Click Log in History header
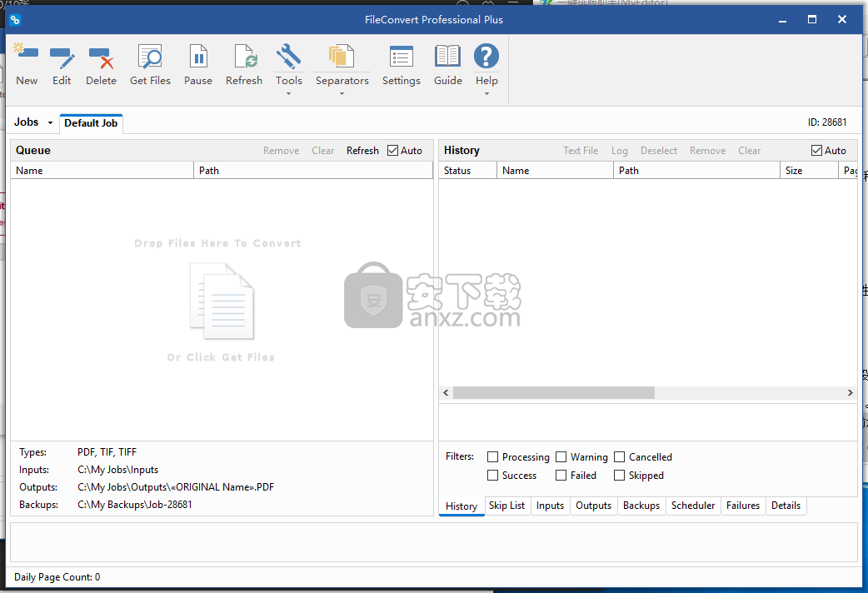 point(620,151)
